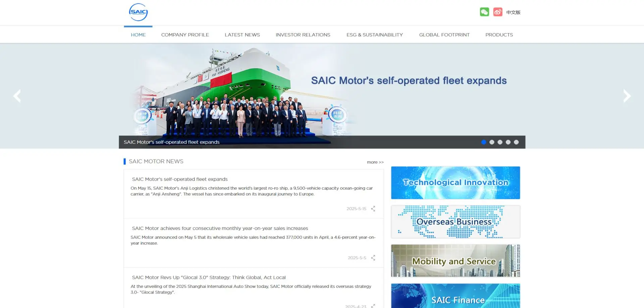644x308 pixels.
Task: Select the second carousel dot indicator
Action: click(x=492, y=142)
